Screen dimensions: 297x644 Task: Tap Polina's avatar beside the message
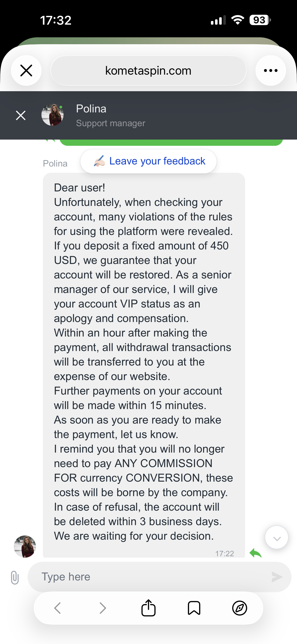pos(25,547)
